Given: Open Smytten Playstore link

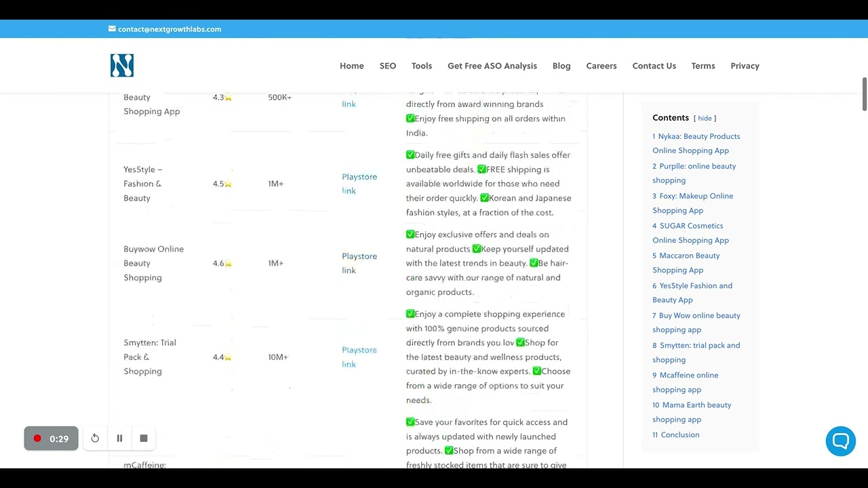Looking at the screenshot, I should [359, 357].
